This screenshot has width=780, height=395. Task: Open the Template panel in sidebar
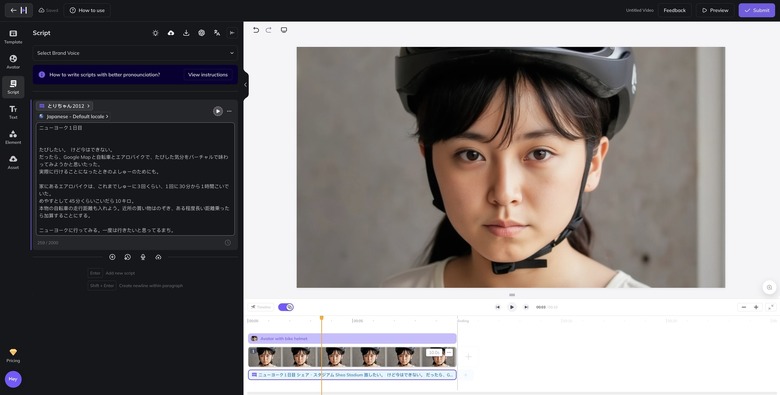coord(13,36)
